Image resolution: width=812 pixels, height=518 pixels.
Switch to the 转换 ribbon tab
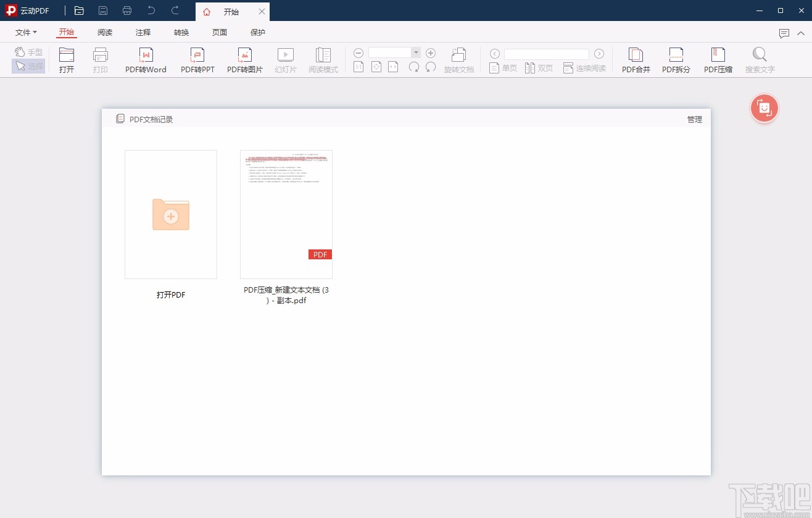click(181, 33)
